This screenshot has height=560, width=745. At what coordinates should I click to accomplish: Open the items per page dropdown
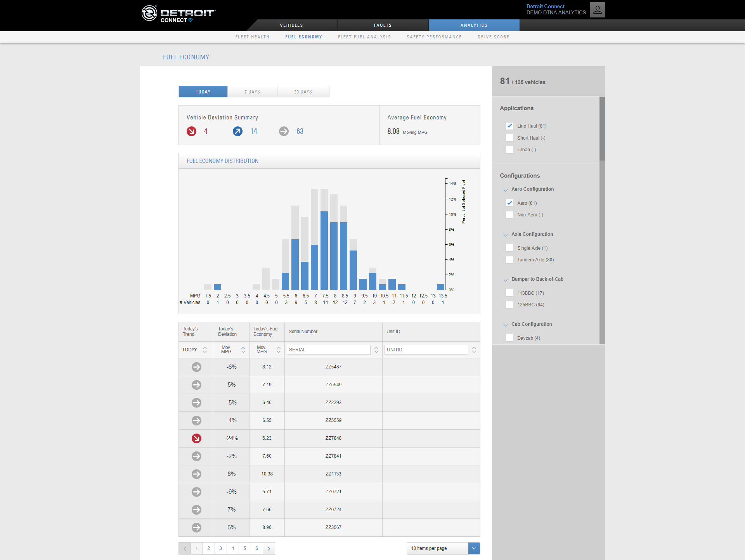474,548
